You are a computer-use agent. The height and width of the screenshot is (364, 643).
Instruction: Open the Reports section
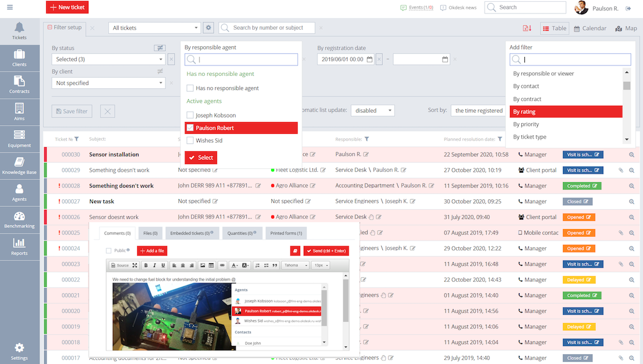(19, 247)
